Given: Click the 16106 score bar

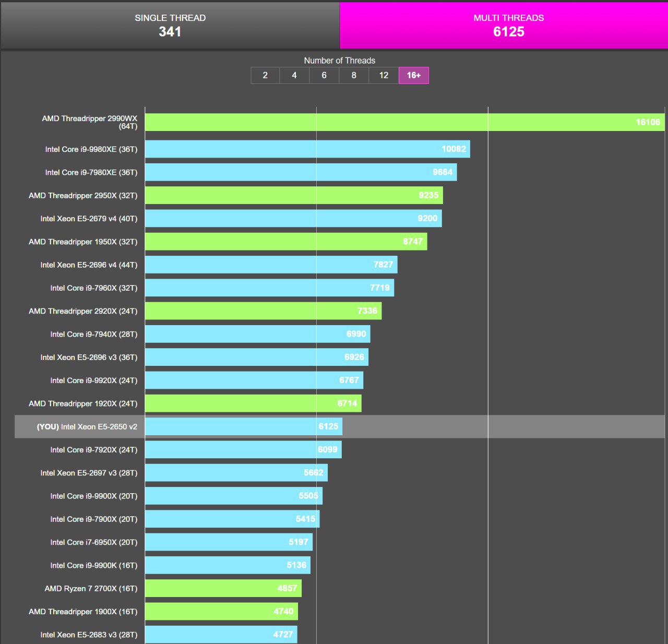Looking at the screenshot, I should tap(405, 122).
